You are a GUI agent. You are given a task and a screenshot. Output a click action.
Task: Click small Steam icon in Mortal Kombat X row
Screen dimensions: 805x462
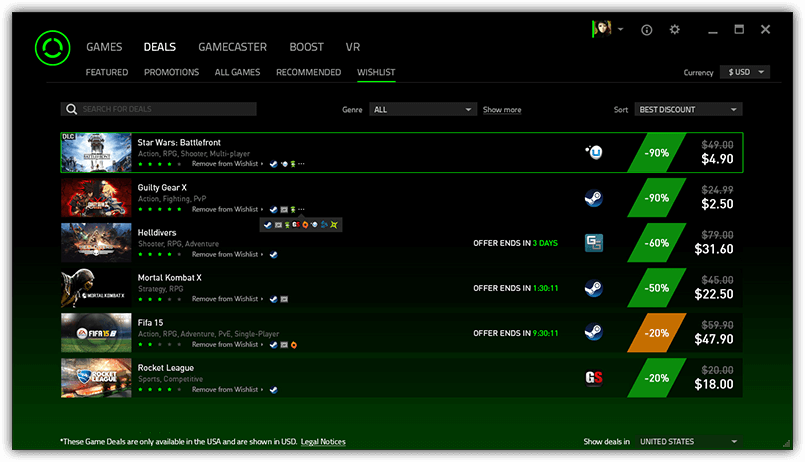[x=274, y=299]
